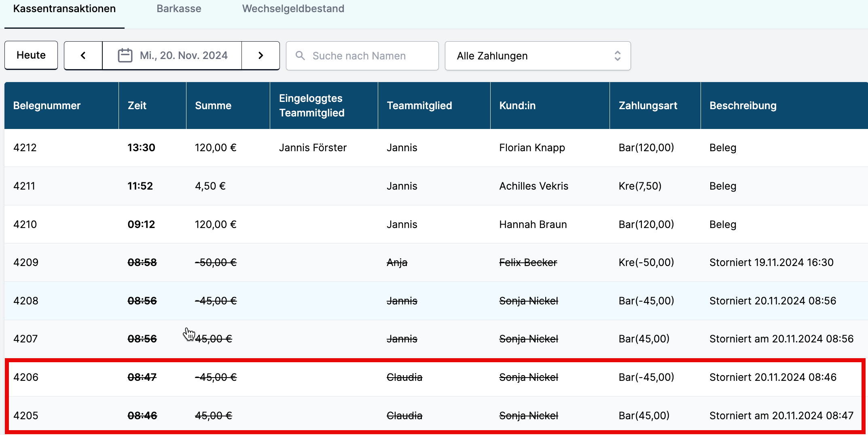868x435 pixels.
Task: Click customer name Hannah Braun
Action: click(x=533, y=224)
